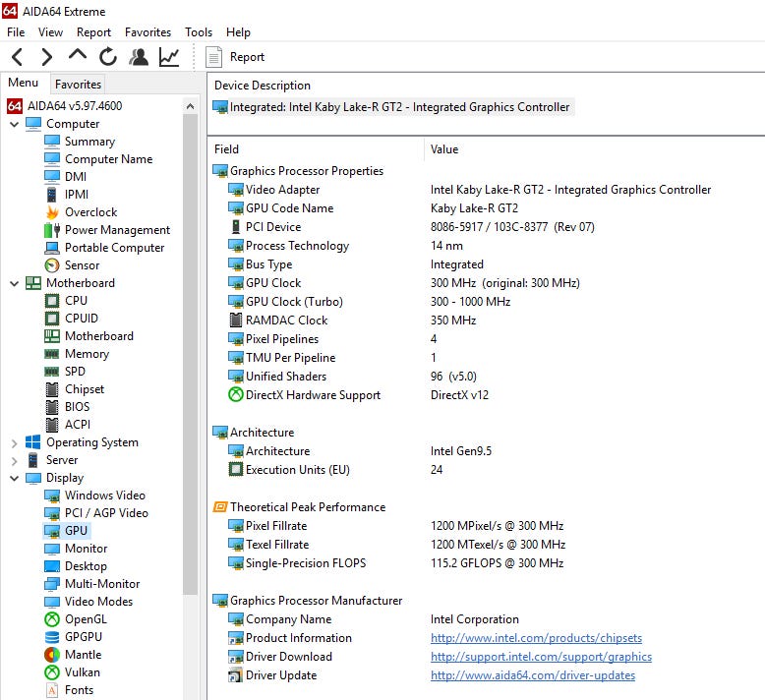
Task: Click the Report button in toolbar
Action: [236, 57]
